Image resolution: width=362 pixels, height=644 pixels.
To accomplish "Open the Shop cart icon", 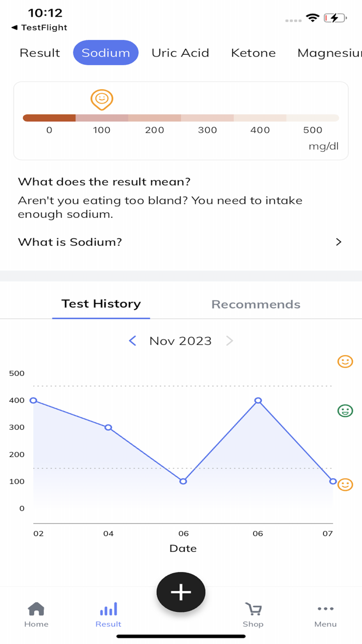I will click(x=253, y=609).
